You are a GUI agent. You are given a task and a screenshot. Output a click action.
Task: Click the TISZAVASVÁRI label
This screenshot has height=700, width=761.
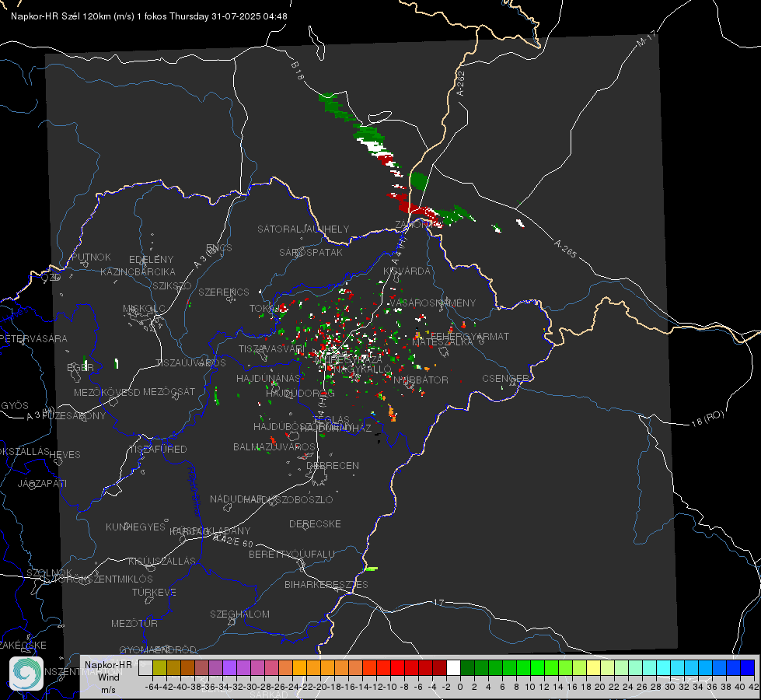pyautogui.click(x=272, y=348)
